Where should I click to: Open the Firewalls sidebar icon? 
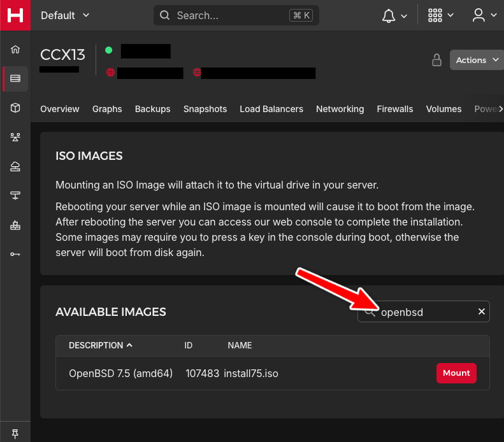pyautogui.click(x=15, y=225)
